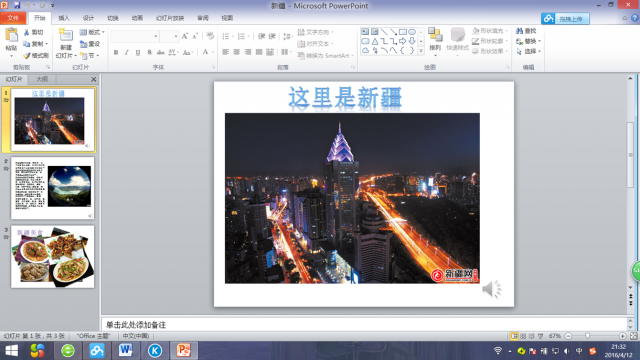Switch to the Outline (大纲) pane tab
This screenshot has height=360, width=640.
[42, 79]
